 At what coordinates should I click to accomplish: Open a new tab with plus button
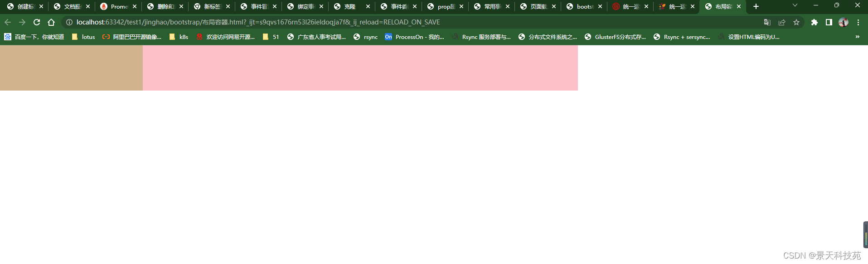756,6
